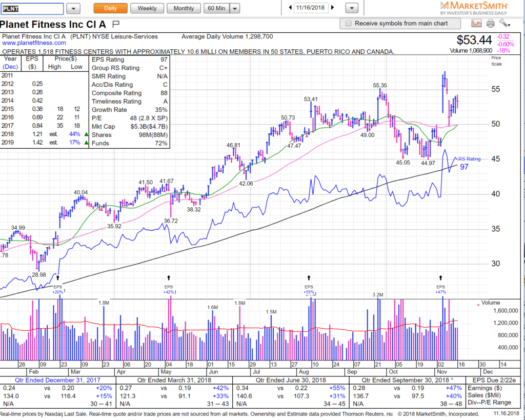Click the Acc/Dis Rating C value
525x420 pixels.
coord(166,85)
